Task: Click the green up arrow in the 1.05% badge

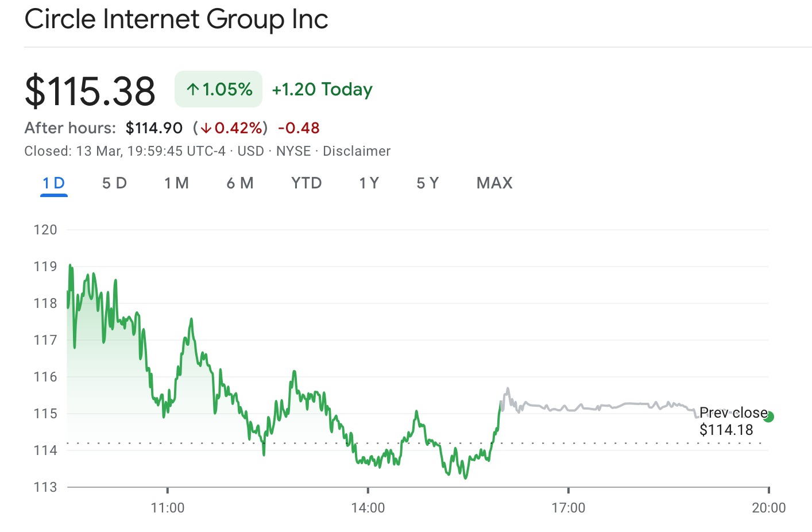Action: point(193,90)
